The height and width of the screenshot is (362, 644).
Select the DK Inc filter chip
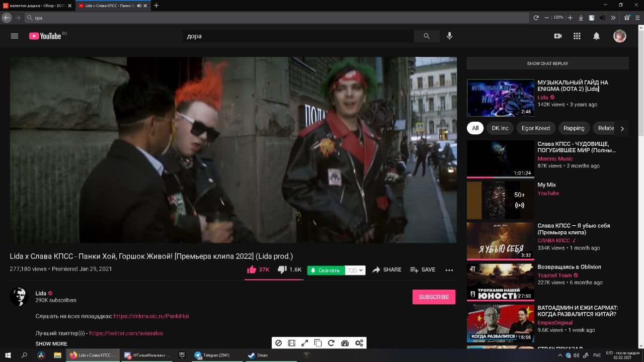coord(500,128)
